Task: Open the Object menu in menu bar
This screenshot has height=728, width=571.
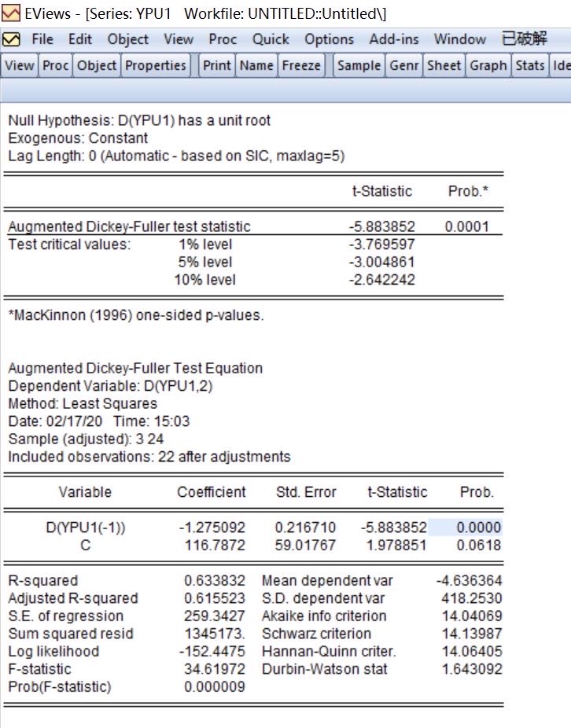Action: 127,39
